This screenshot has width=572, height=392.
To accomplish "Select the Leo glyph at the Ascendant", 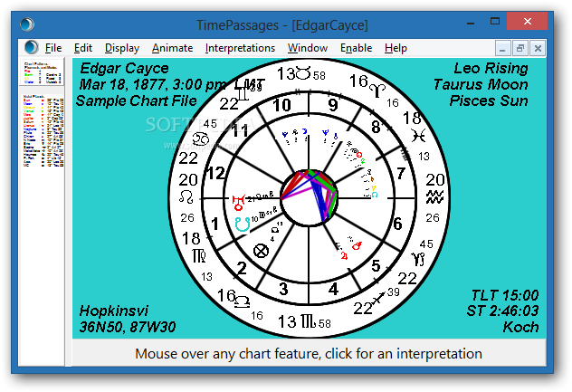I will click(186, 197).
